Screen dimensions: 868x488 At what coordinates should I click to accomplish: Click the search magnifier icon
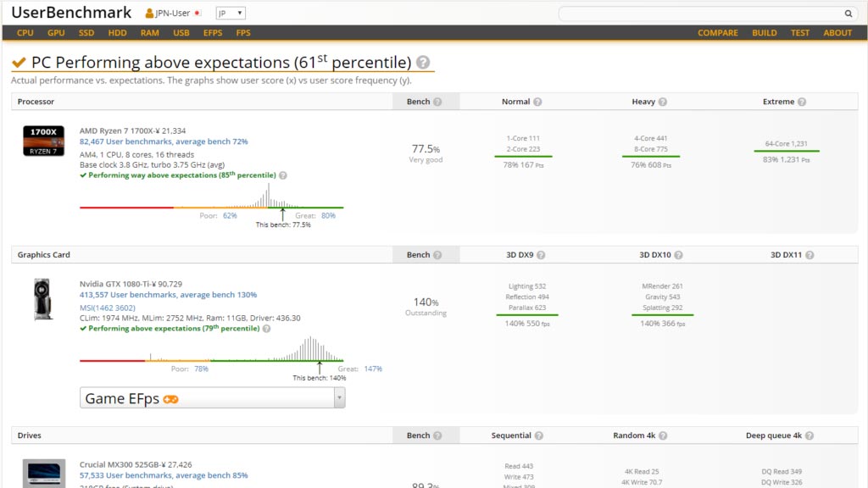click(x=848, y=14)
